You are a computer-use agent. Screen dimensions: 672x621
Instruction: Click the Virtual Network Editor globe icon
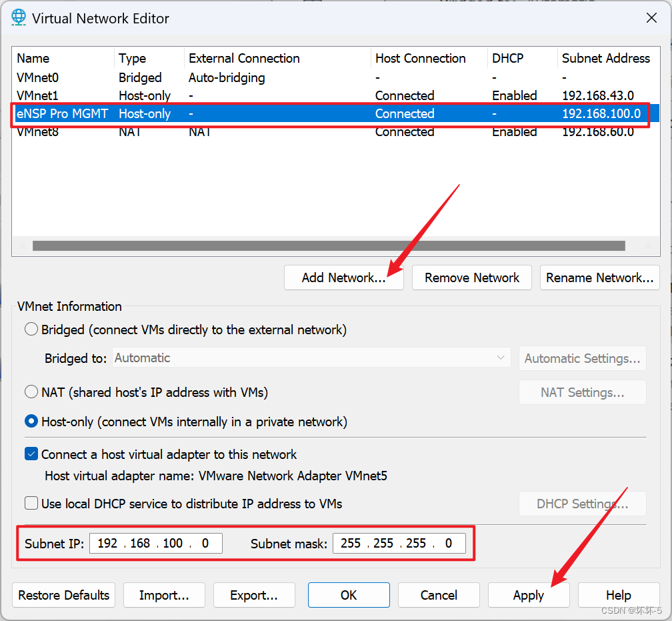18,17
